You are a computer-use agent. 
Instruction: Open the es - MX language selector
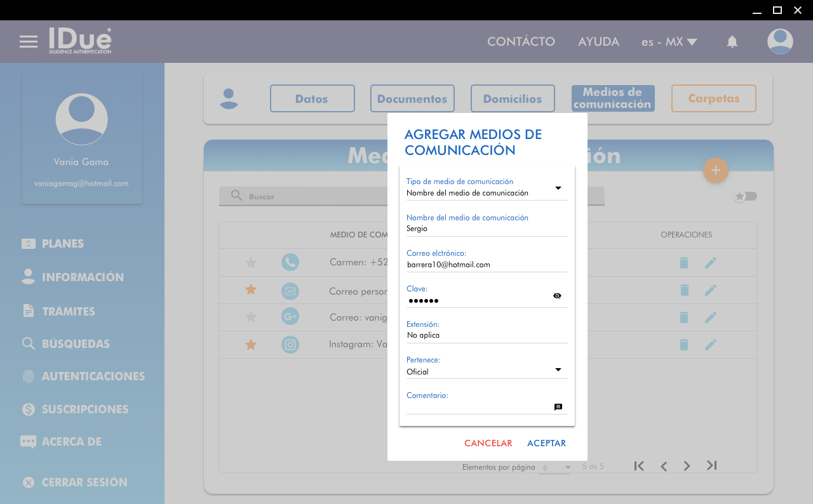(669, 42)
